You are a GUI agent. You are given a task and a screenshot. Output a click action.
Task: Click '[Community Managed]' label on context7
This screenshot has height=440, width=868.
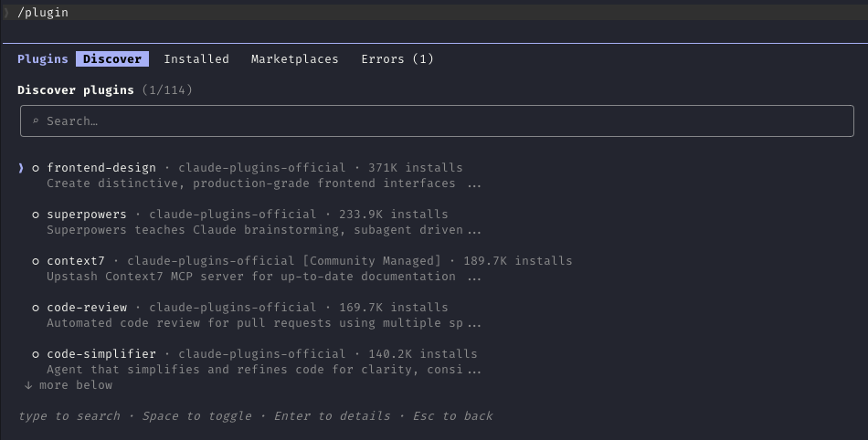(372, 261)
